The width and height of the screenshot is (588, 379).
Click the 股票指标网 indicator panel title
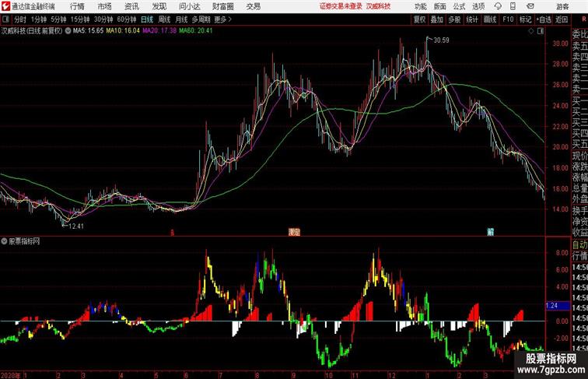(x=24, y=241)
